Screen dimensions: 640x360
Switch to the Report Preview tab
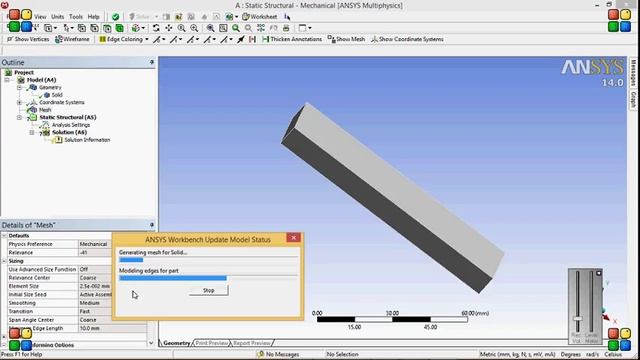pyautogui.click(x=251, y=343)
